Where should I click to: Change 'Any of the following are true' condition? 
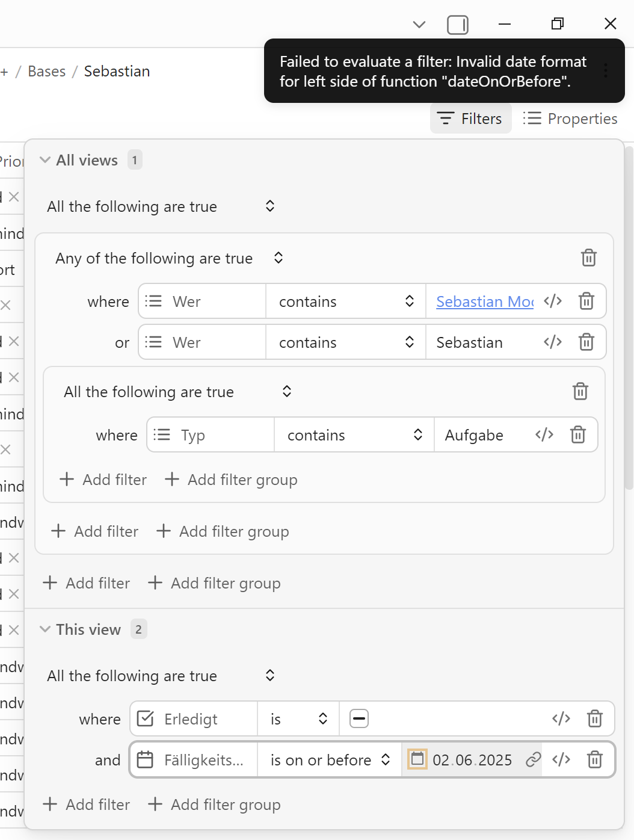[168, 259]
